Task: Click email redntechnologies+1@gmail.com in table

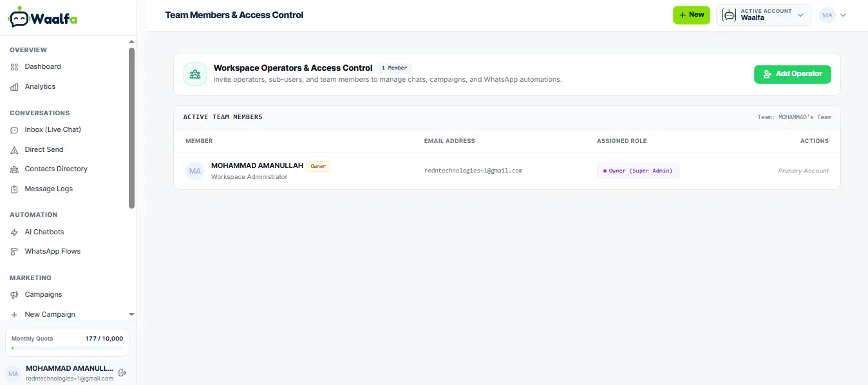Action: click(473, 171)
